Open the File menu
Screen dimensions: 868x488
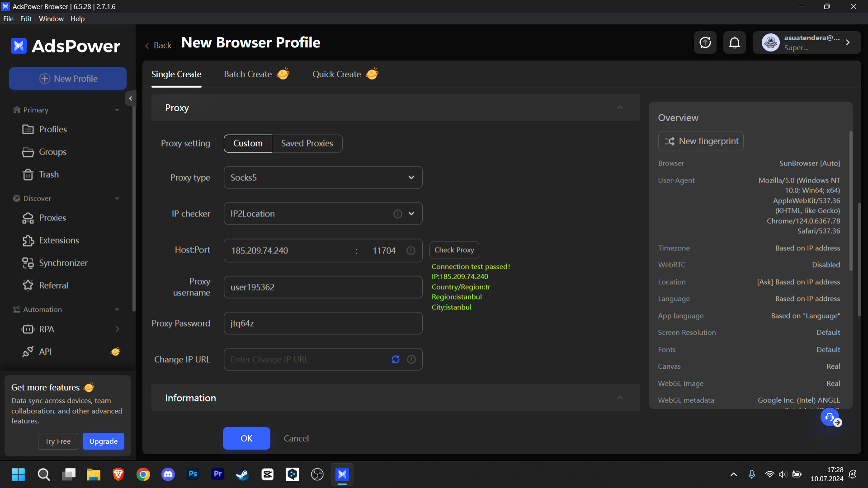tap(8, 19)
